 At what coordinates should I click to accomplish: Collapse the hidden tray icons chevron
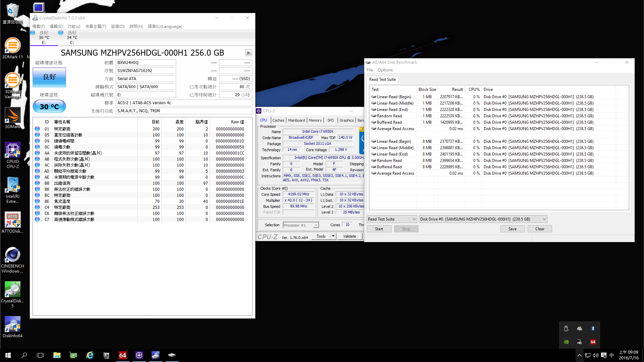[579, 355]
